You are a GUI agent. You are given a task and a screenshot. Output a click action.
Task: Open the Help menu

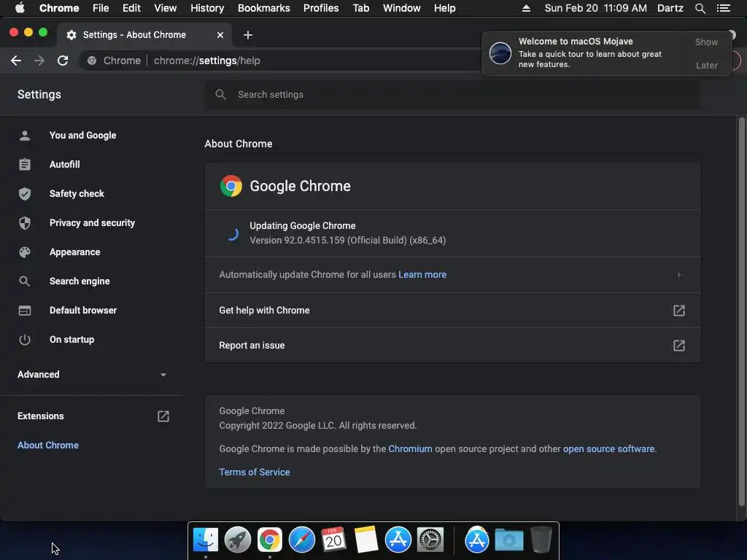coord(444,8)
